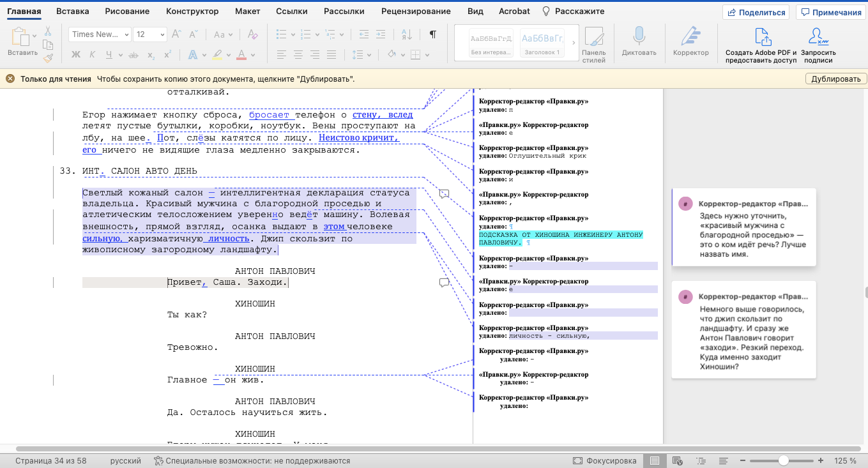Click the Поделиться (Share) button
The image size is (868, 468).
tap(756, 12)
